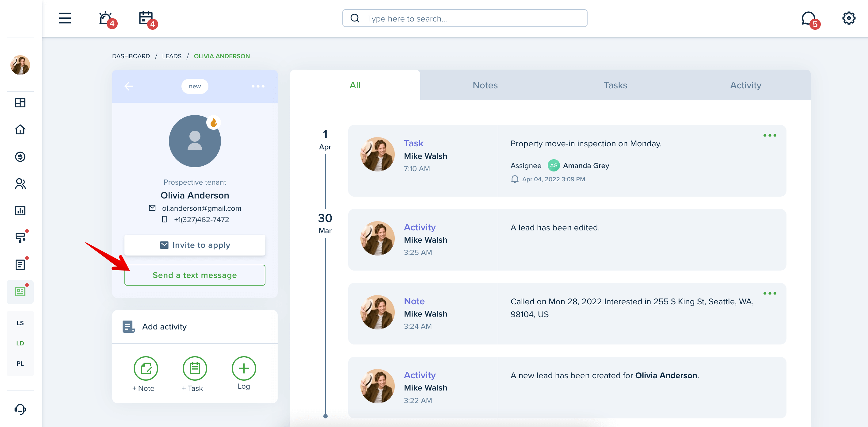Click Note label on 3:24 AM entry
The height and width of the screenshot is (427, 868).
click(x=414, y=301)
